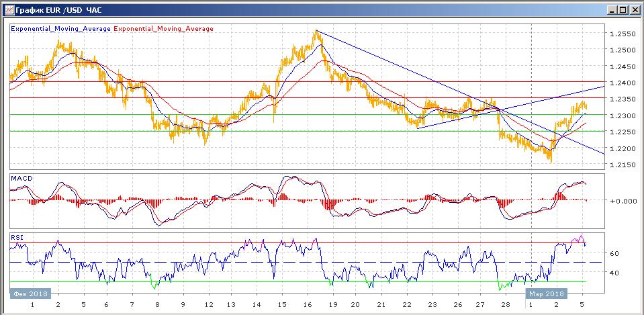The width and height of the screenshot is (644, 315).
Task: Click the 1.2150 price axis label
Action: [x=621, y=165]
